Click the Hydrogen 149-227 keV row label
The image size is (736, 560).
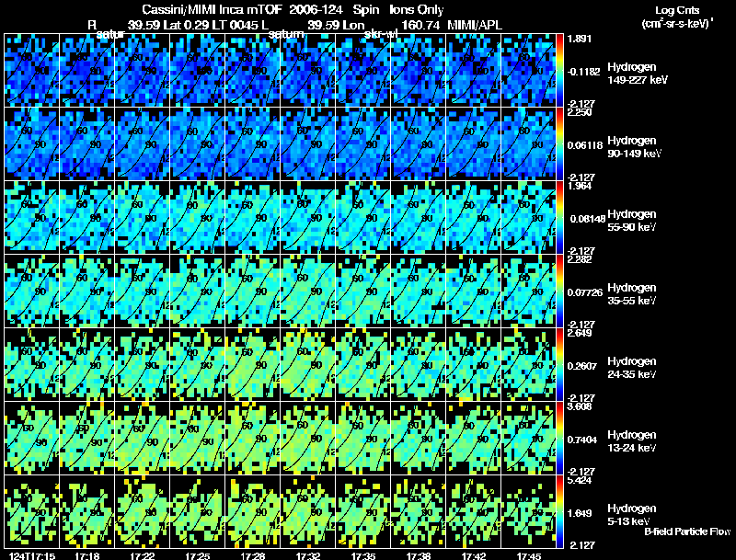(x=637, y=74)
